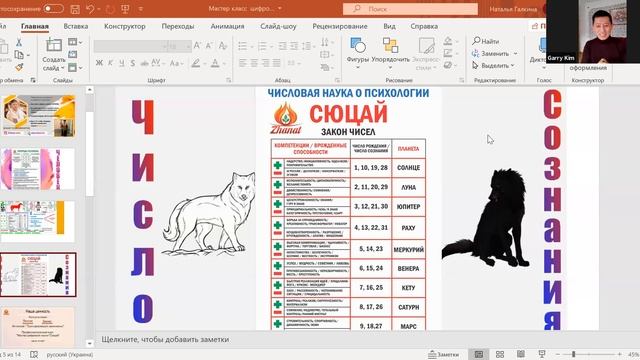Image resolution: width=640 pixels, height=360 pixels.
Task: Open Выделить select dropdown
Action: 493,65
